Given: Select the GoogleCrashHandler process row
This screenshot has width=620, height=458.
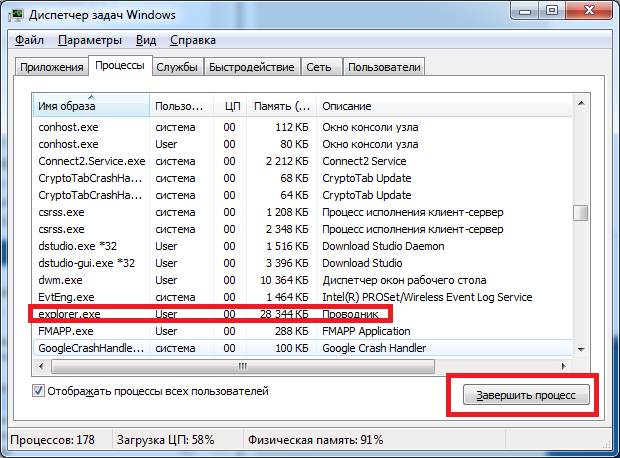Looking at the screenshot, I should [303, 348].
